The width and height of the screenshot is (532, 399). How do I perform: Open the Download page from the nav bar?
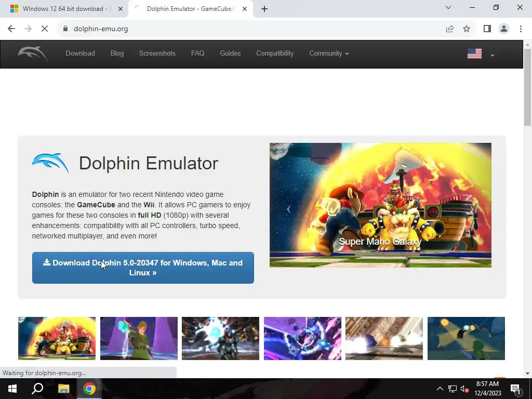pyautogui.click(x=81, y=54)
